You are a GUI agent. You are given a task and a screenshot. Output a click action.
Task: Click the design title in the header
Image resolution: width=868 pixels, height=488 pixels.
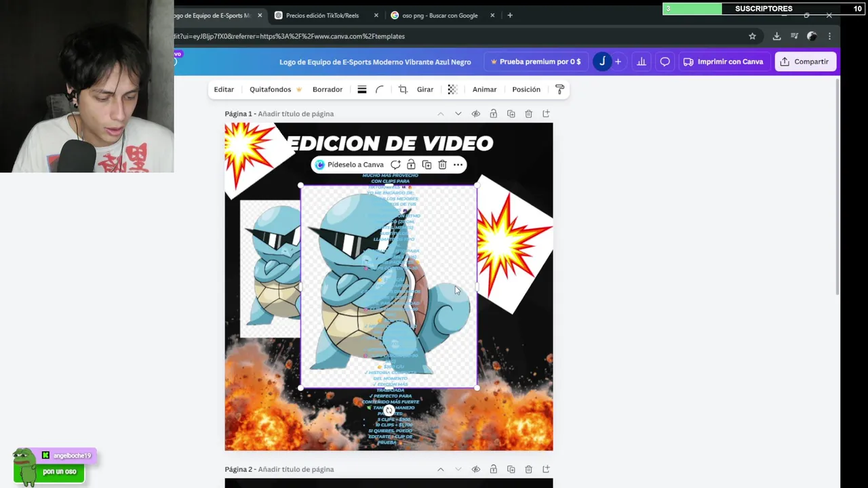[x=375, y=62]
